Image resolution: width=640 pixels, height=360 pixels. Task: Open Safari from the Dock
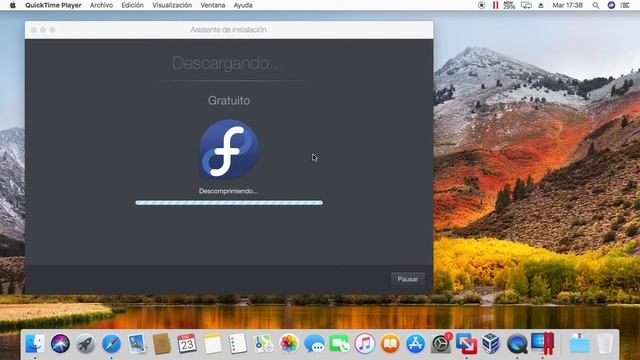pyautogui.click(x=111, y=343)
